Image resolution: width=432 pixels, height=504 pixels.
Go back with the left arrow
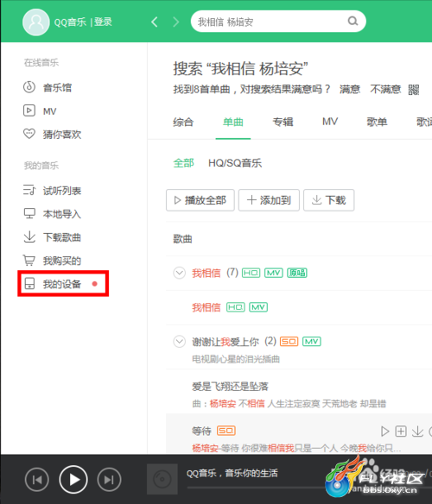pos(155,22)
